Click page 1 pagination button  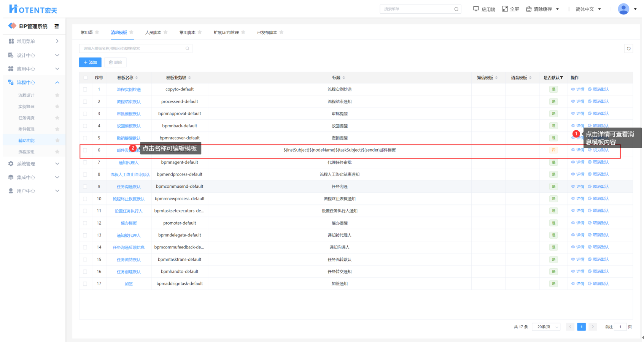pyautogui.click(x=581, y=327)
